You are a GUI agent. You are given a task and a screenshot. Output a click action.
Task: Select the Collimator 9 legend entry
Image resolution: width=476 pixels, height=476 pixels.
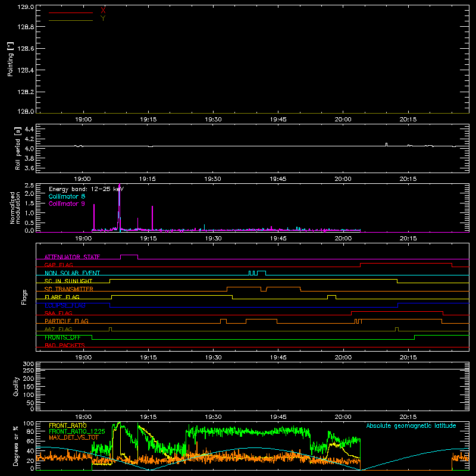tap(67, 203)
